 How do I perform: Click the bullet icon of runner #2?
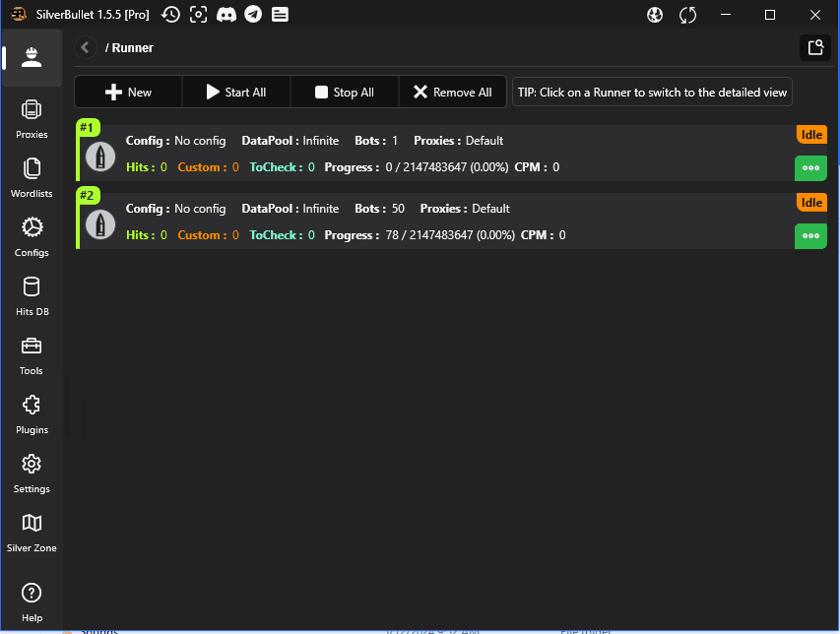(100, 224)
